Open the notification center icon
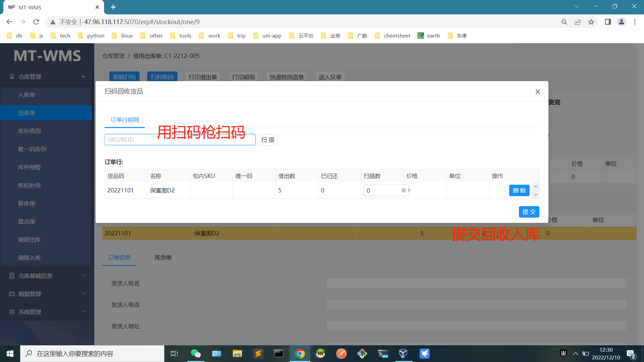Viewport: 644px width, 362px height. [631, 354]
